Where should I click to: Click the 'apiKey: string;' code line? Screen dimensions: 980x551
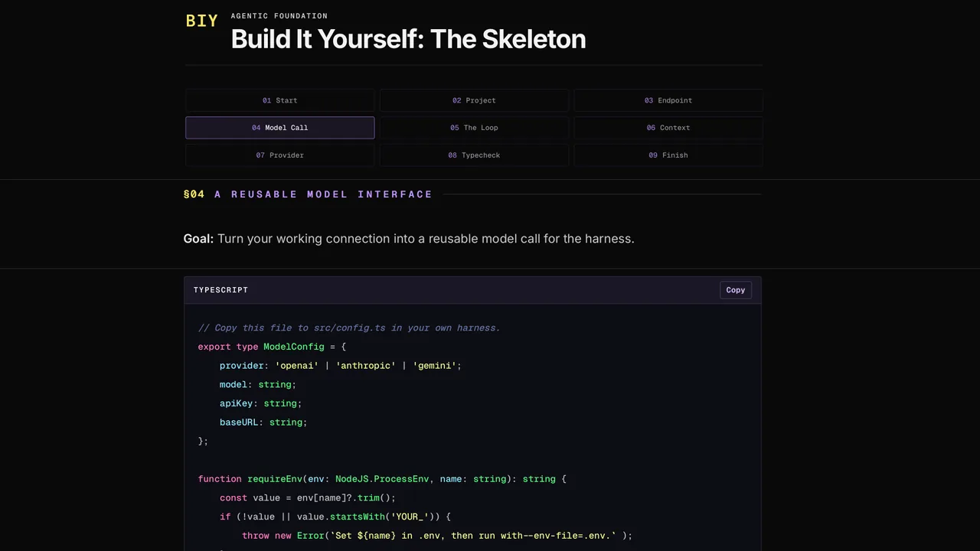pos(261,403)
